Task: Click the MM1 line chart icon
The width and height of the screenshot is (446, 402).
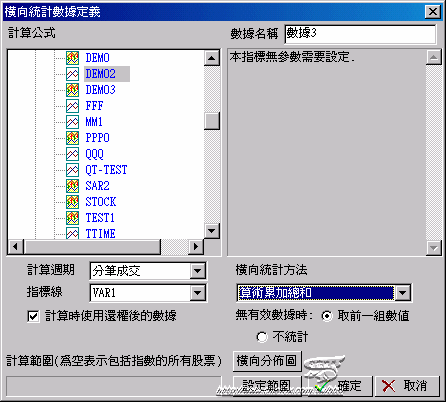Action: [72, 122]
